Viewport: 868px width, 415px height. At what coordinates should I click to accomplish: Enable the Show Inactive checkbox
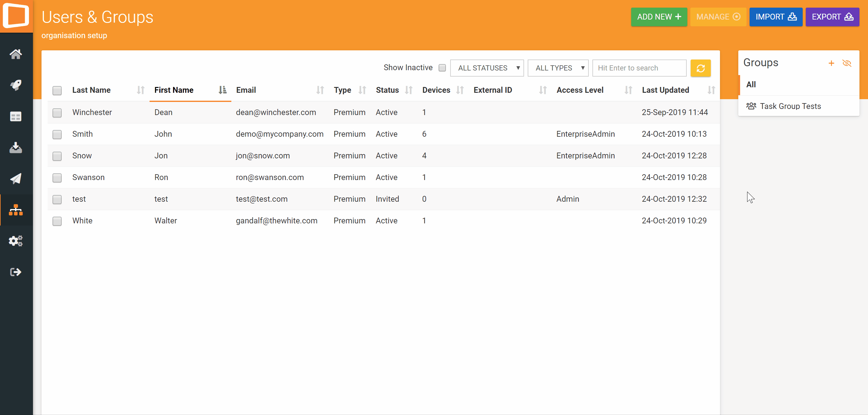(x=442, y=68)
